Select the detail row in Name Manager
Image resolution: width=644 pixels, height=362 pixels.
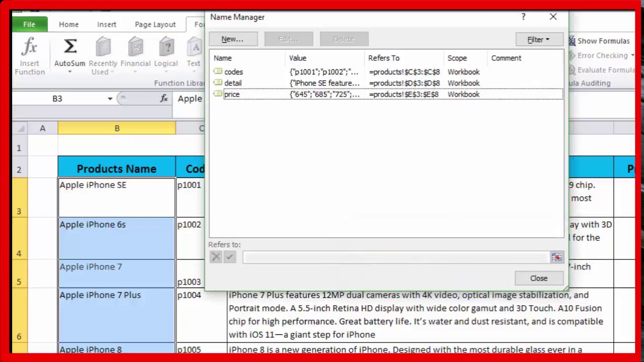tap(386, 83)
